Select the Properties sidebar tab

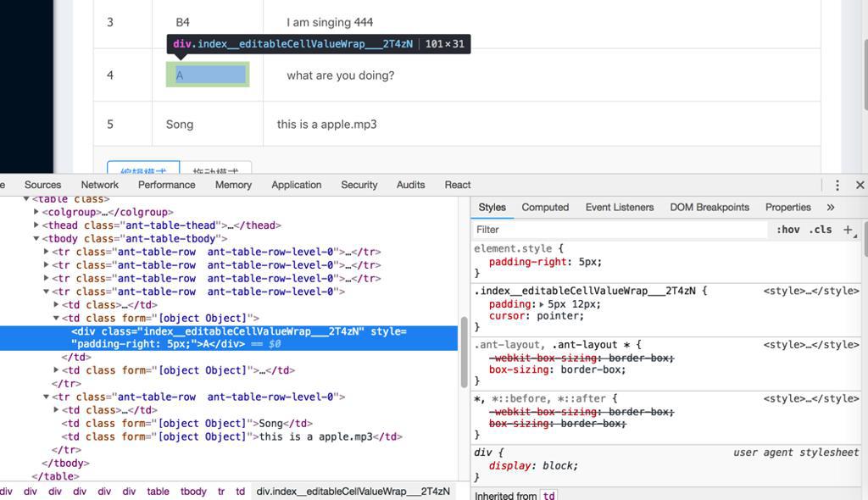point(787,207)
